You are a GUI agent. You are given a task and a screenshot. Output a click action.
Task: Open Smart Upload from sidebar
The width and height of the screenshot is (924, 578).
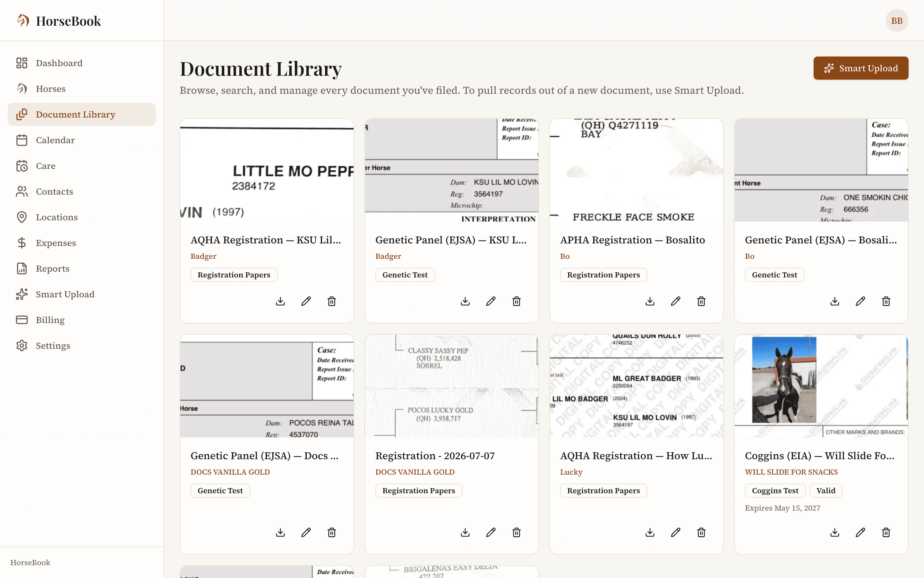click(82, 294)
